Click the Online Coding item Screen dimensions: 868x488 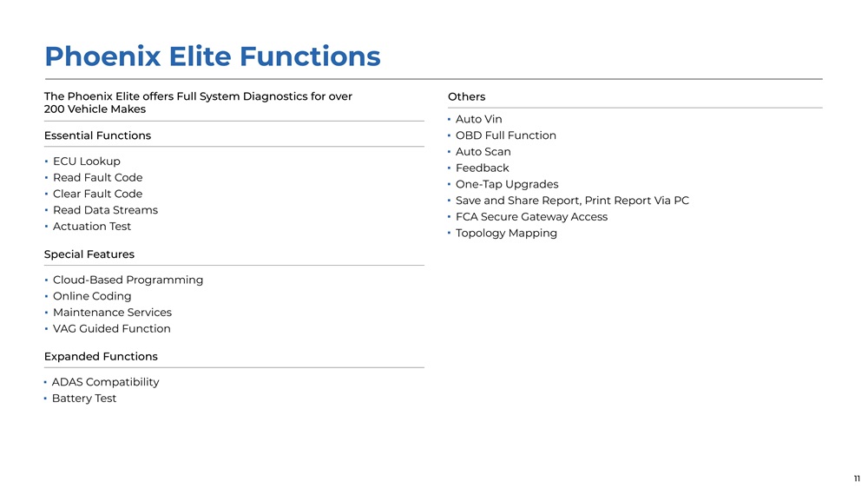pos(92,296)
